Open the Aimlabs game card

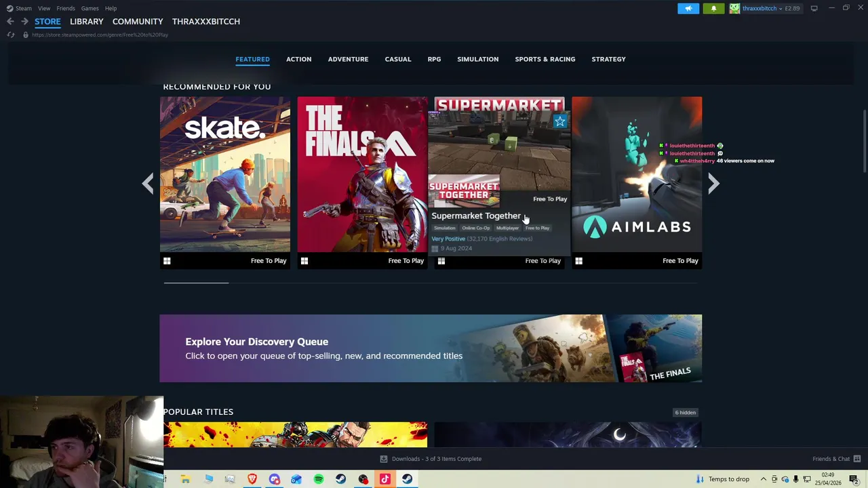click(637, 182)
